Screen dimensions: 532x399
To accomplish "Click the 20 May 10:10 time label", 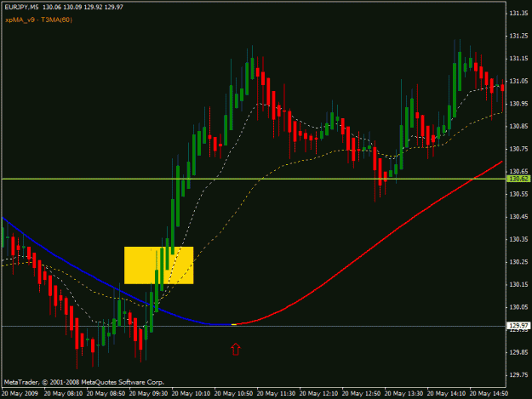I will point(191,394).
